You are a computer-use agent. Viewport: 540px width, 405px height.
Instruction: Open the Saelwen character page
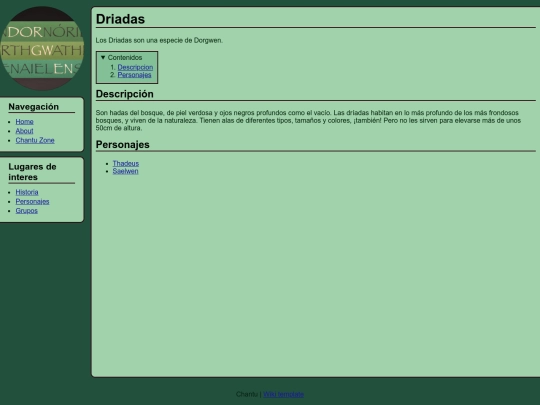coord(125,171)
